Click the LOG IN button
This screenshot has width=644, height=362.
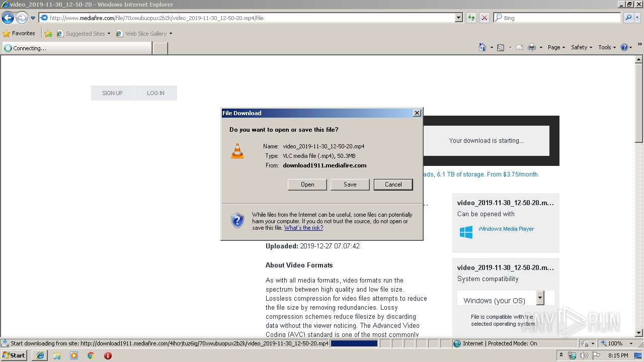[x=155, y=93]
